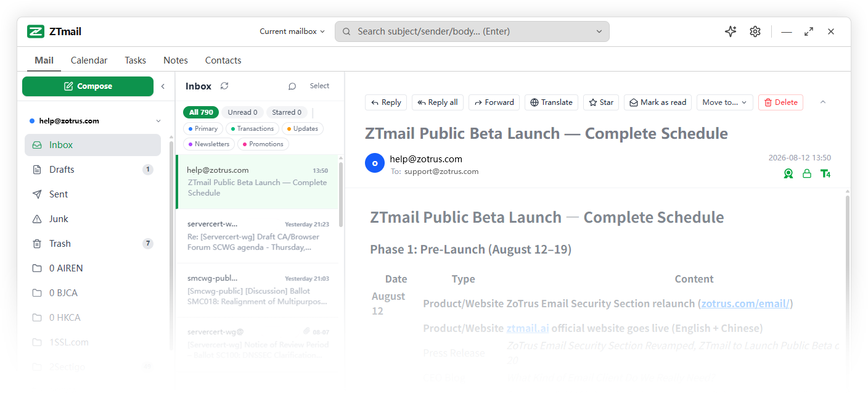Image resolution: width=868 pixels, height=393 pixels.
Task: Switch to the Calendar tab
Action: [x=89, y=60]
